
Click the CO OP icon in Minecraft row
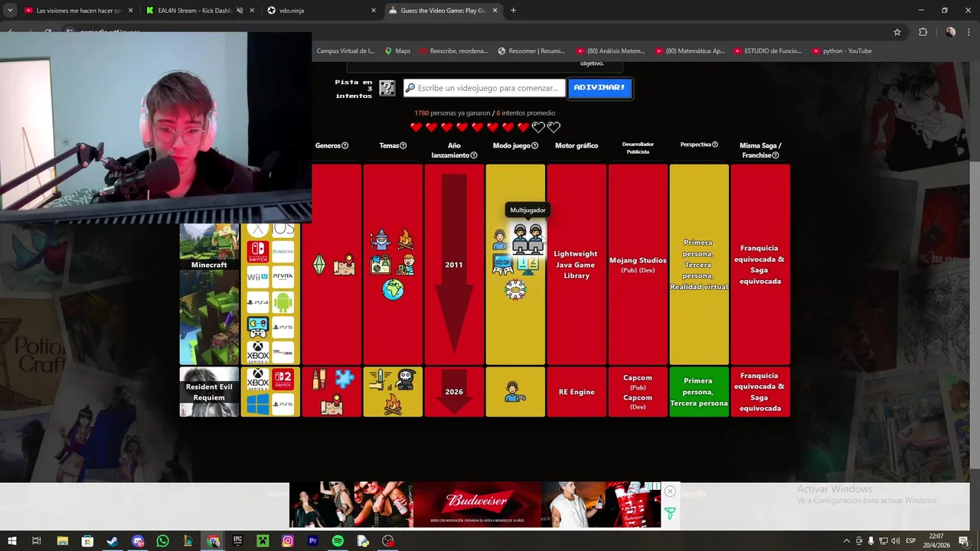pos(502,265)
